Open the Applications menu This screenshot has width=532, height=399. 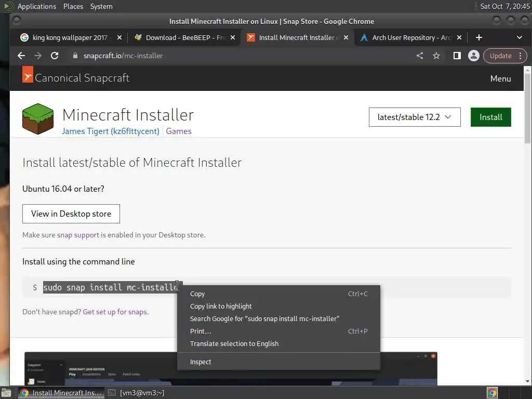point(37,6)
